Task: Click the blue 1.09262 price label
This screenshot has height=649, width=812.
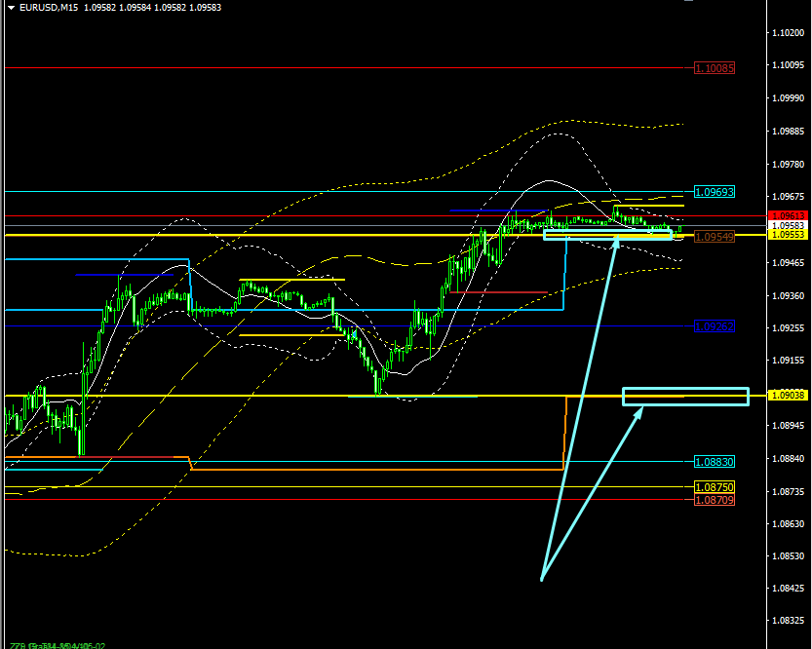Action: [715, 326]
